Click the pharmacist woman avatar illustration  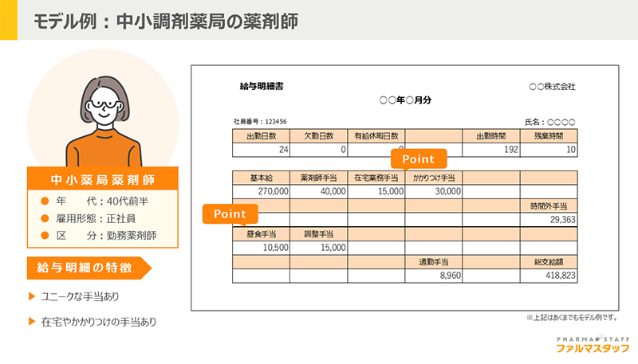[103, 115]
